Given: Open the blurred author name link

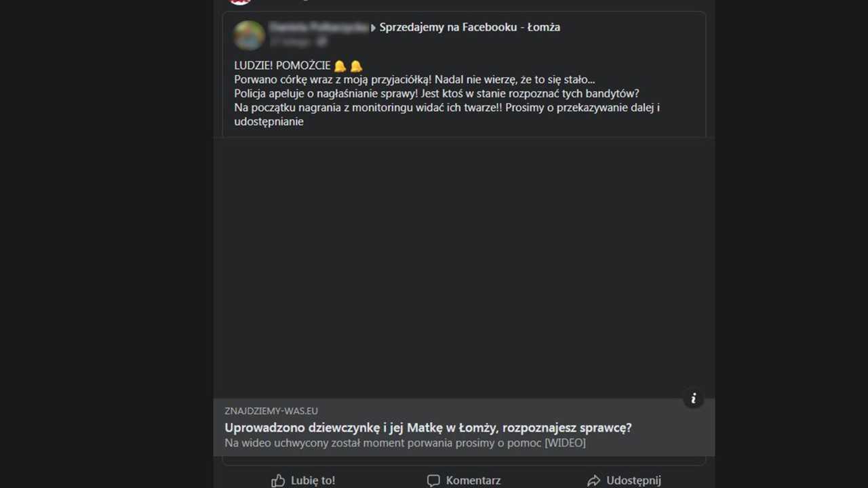Looking at the screenshot, I should pyautogui.click(x=319, y=27).
